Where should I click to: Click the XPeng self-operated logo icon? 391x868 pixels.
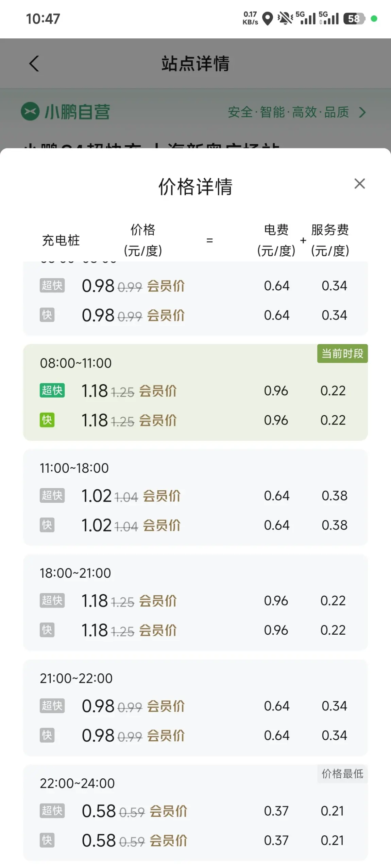point(30,111)
